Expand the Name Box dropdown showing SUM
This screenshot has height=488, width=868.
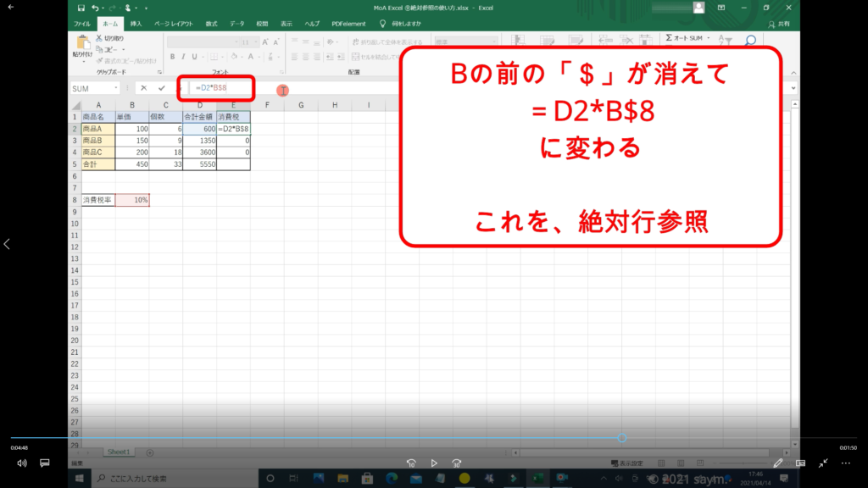point(116,88)
